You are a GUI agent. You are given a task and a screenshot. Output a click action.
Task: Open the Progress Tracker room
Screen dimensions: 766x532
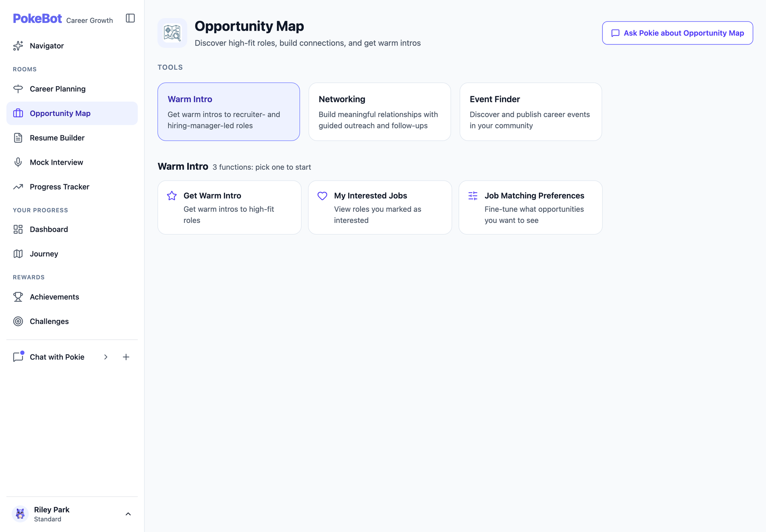(x=72, y=187)
